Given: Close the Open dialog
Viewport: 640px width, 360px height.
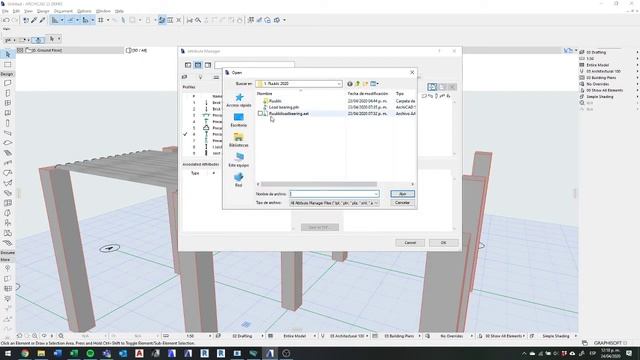Looking at the screenshot, I should point(412,72).
